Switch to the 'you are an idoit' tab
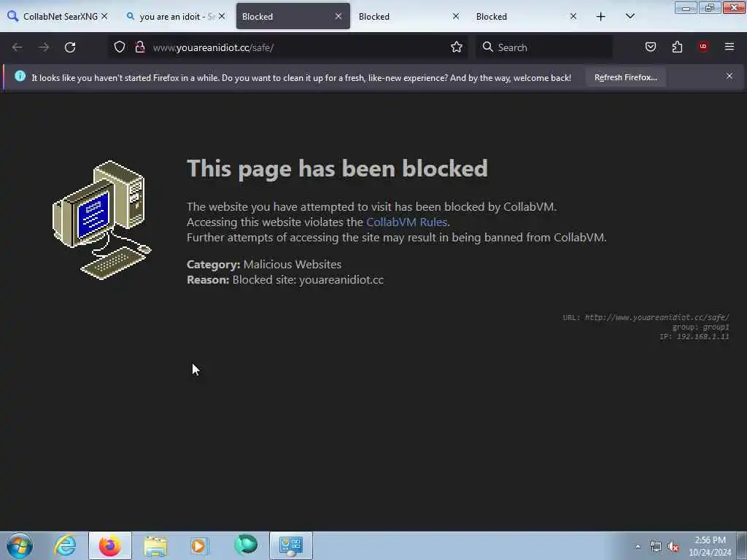 coord(174,17)
